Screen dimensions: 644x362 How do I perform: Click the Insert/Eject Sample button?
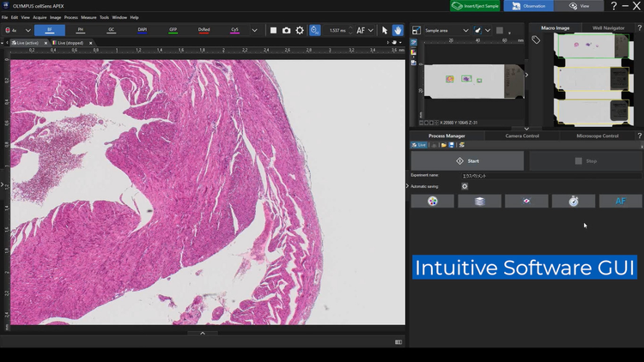click(x=476, y=6)
